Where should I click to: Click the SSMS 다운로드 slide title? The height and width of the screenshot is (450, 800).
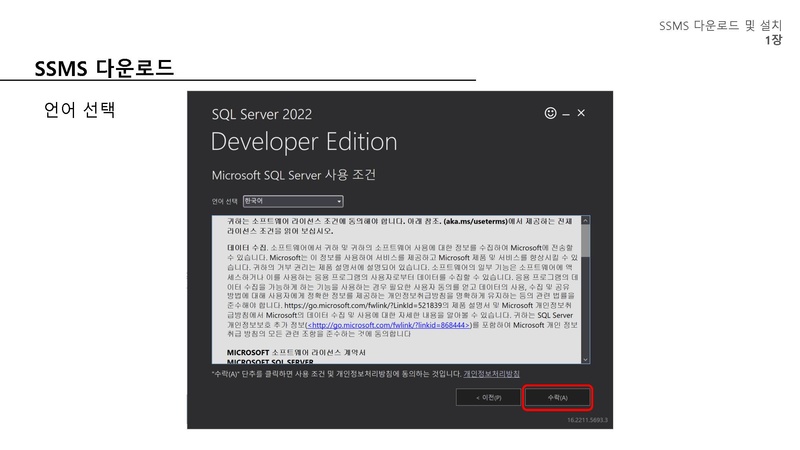point(104,68)
